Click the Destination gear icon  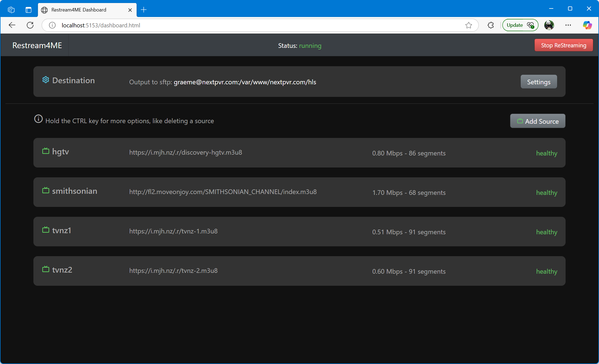tap(45, 80)
